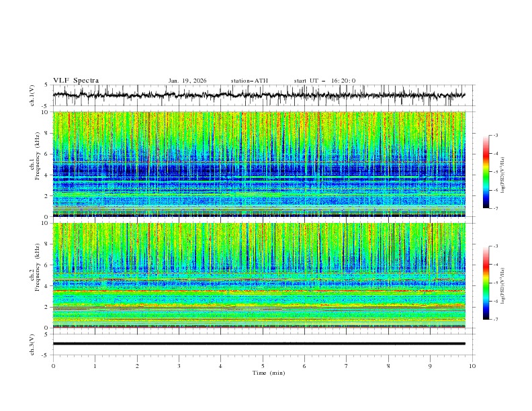Click the '10' tick on the time axis
This screenshot has height=411, width=532.
[x=472, y=366]
